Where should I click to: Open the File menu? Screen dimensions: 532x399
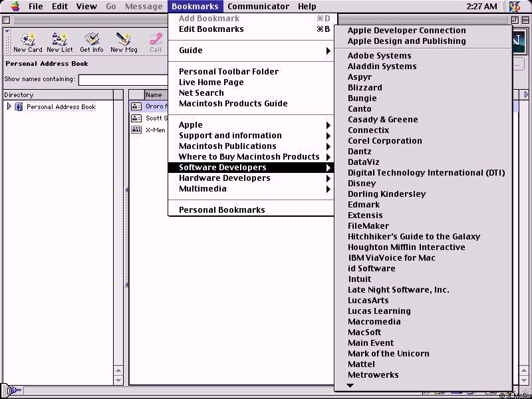tap(36, 7)
